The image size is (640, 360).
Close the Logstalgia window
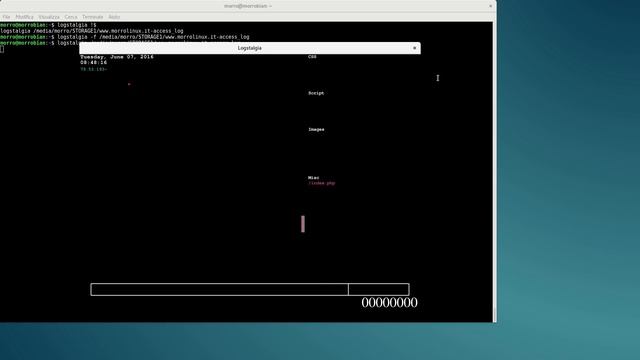pyautogui.click(x=414, y=48)
